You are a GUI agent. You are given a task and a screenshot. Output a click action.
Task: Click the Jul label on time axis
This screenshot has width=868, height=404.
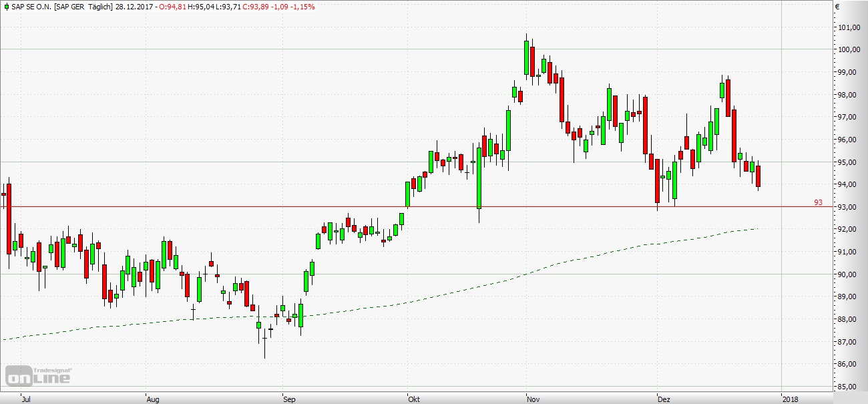[26, 399]
